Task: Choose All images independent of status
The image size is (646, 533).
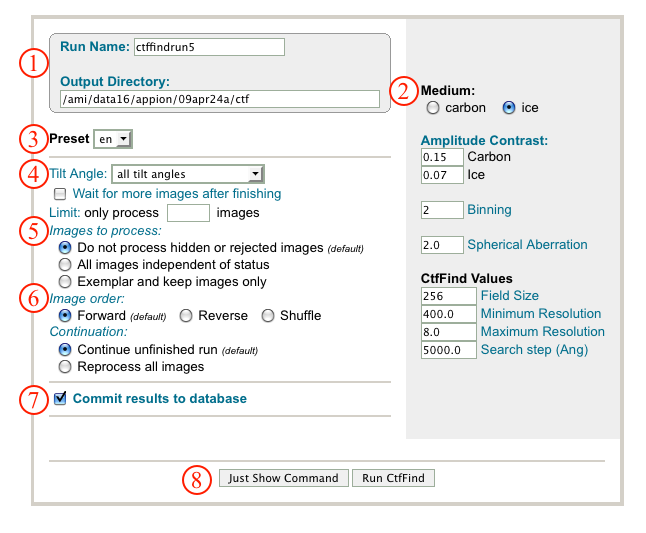Action: pyautogui.click(x=65, y=265)
